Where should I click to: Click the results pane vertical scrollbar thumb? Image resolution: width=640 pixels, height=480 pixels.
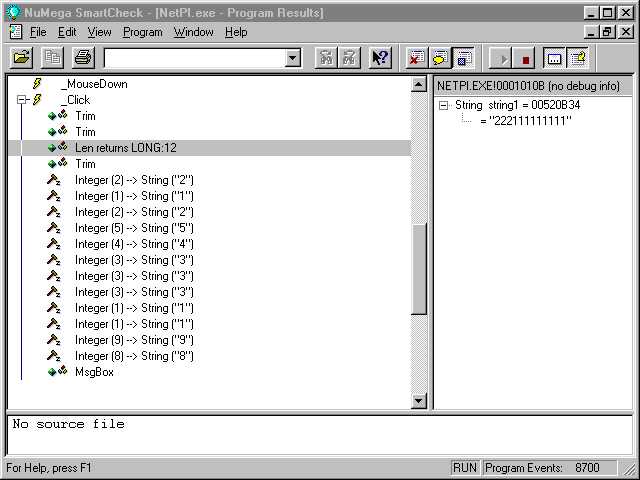pyautogui.click(x=418, y=269)
